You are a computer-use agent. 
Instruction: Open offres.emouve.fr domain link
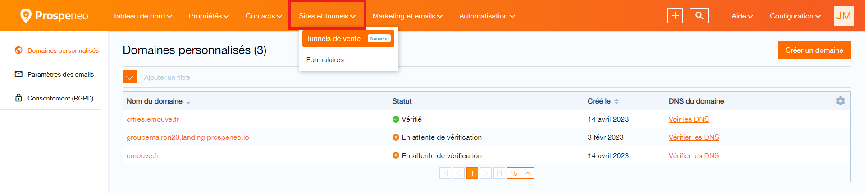tap(153, 119)
